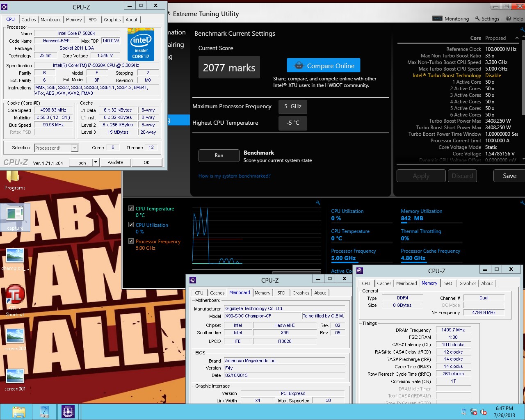Viewport: 525px width, 420px height.
Task: Open the Tools dropdown arrow in CPU-Z
Action: coord(96,162)
